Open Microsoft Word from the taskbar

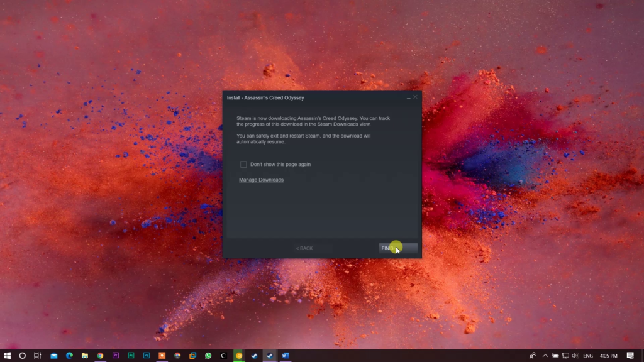(x=286, y=356)
